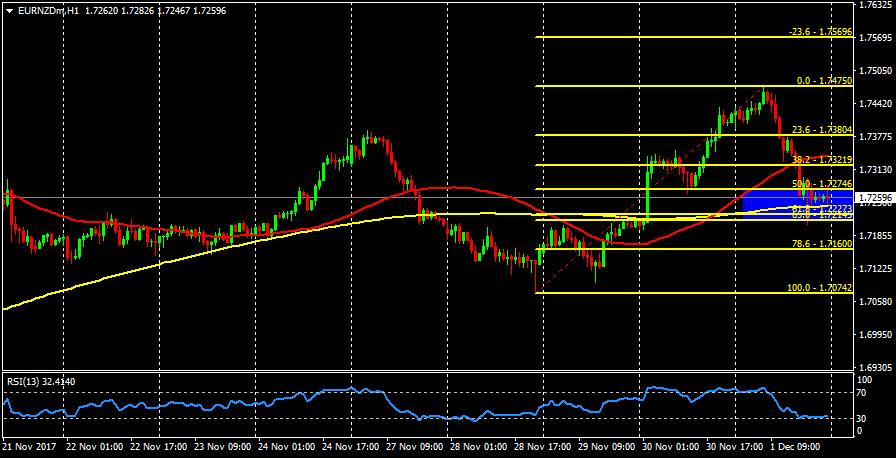This screenshot has height=458, width=896.
Task: Click the 23.6 - 1.73804 Fibonacci label
Action: click(820, 130)
